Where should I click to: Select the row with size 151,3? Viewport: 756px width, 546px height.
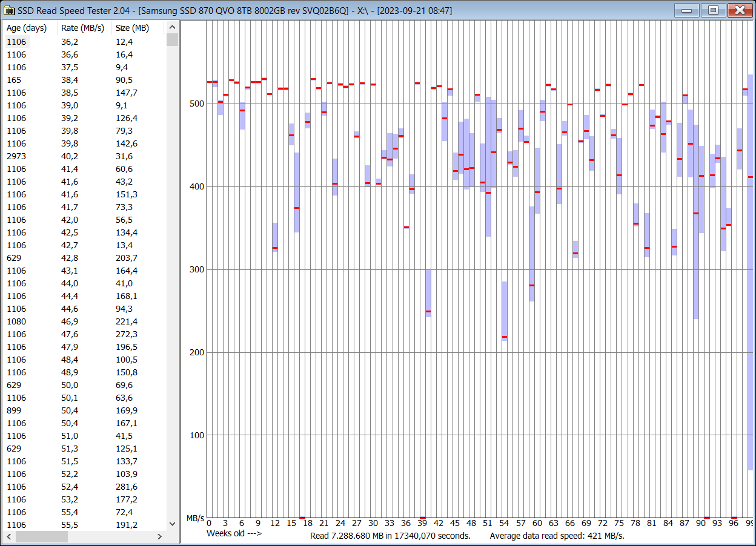(x=85, y=194)
